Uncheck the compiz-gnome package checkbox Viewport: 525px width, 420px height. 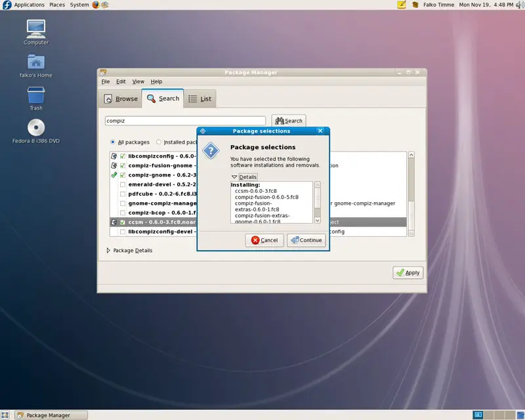[123, 175]
